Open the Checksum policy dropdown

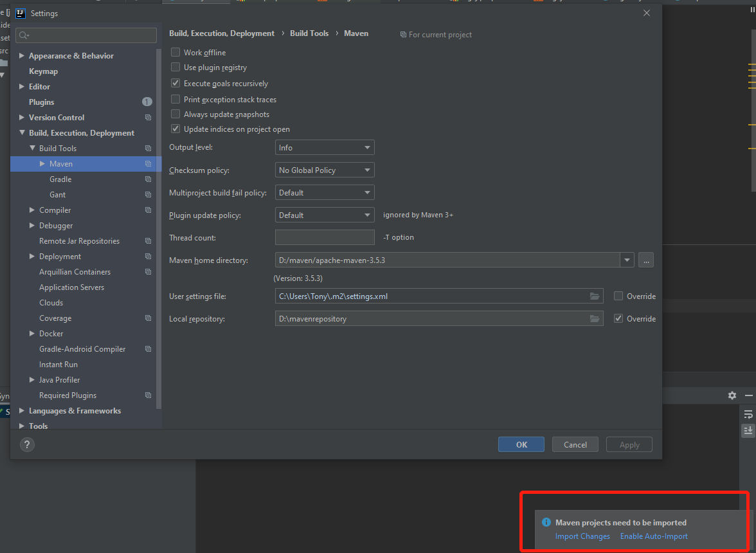[325, 170]
